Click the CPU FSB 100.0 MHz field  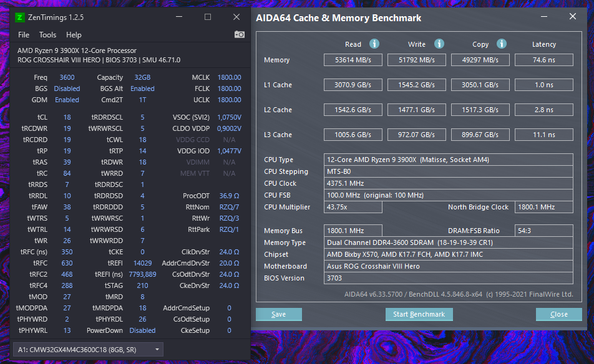[x=449, y=195]
